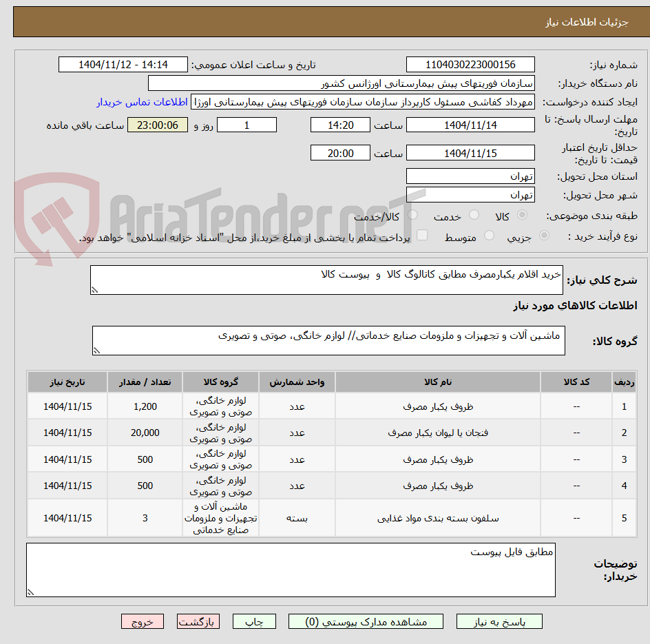Click the quantity 20,000 cell
650x644 pixels.
[145, 433]
